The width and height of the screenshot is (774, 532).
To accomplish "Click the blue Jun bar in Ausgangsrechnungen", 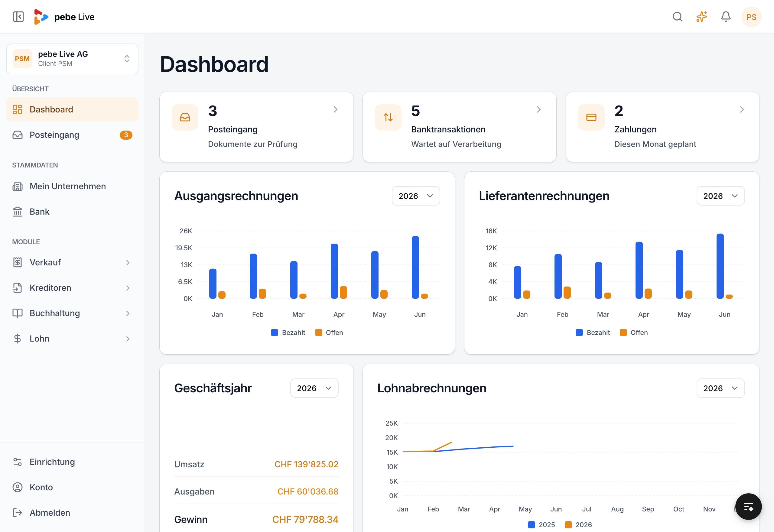I will tap(415, 267).
